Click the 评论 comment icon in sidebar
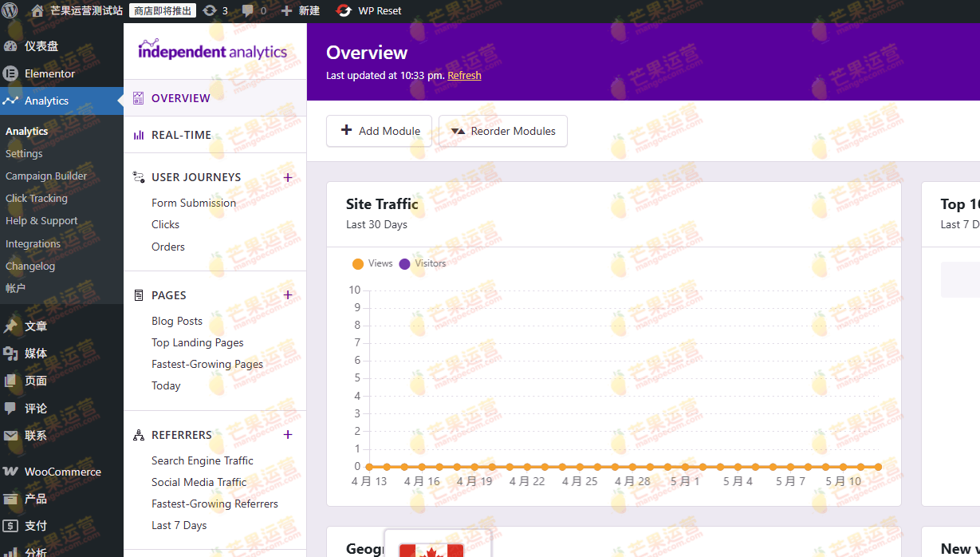The width and height of the screenshot is (980, 557). (x=10, y=408)
